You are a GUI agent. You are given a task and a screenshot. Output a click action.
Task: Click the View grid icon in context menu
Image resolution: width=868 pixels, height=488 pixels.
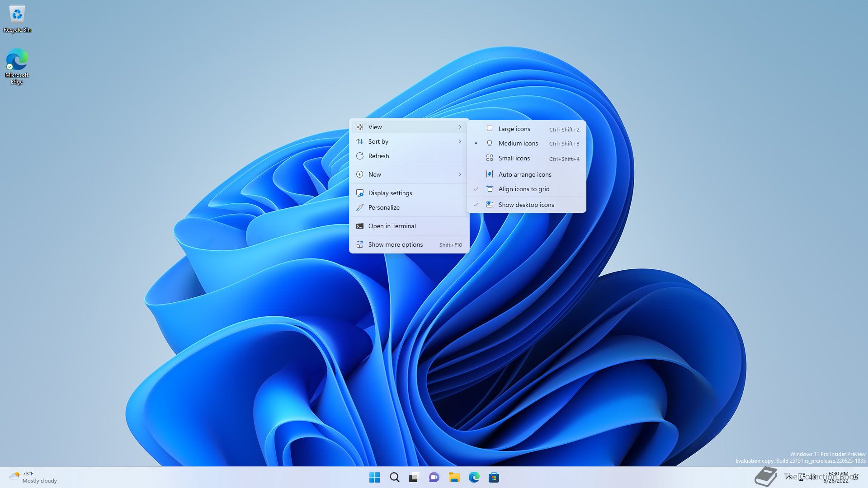coord(360,127)
